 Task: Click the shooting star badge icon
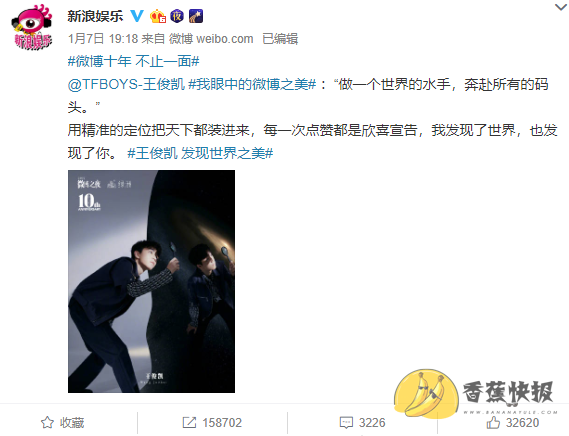pos(196,16)
